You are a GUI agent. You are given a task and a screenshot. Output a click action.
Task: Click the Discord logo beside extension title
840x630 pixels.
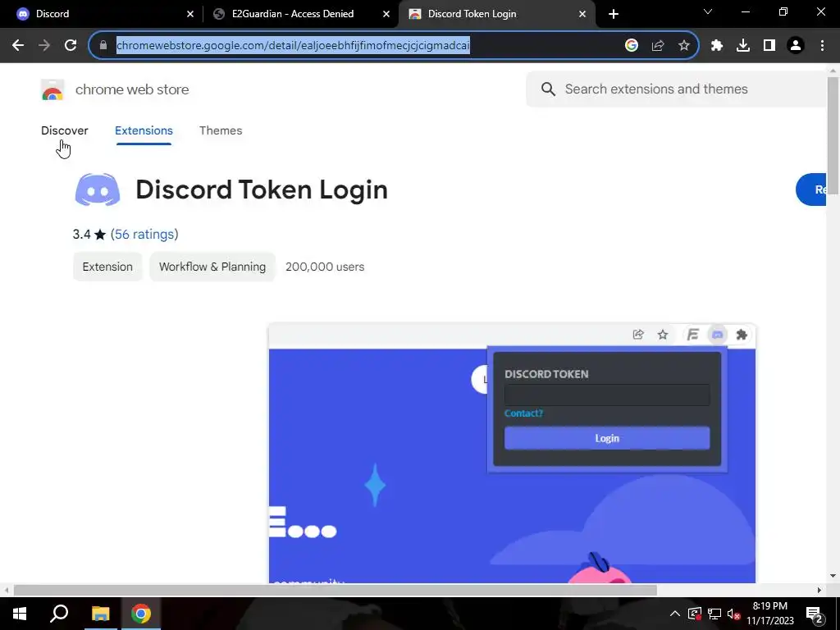[98, 189]
